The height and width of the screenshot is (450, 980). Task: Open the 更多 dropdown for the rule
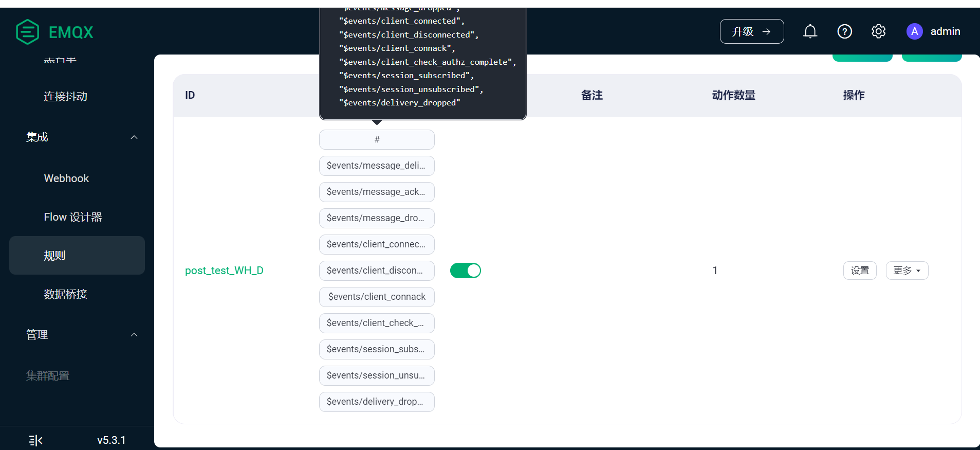907,271
